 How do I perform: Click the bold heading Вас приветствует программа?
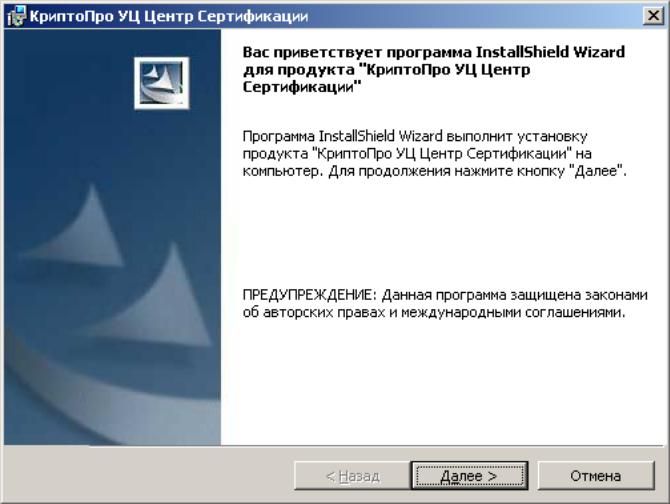tap(357, 52)
